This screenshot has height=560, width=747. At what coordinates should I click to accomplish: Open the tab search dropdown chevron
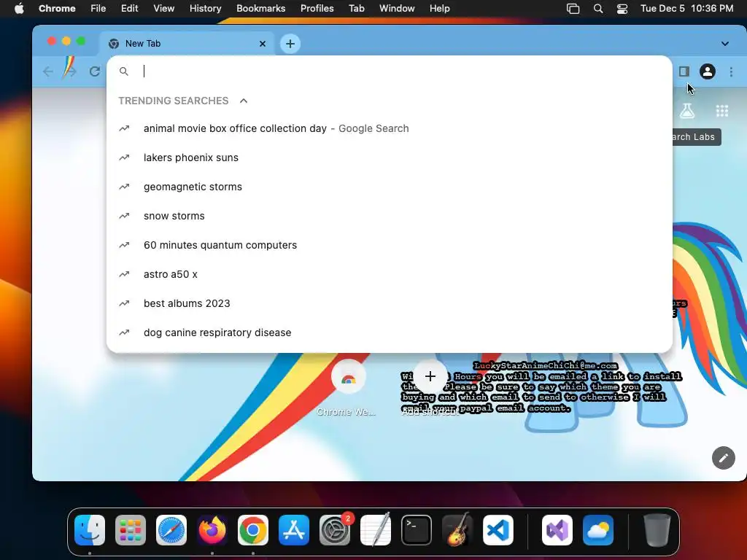coord(724,44)
